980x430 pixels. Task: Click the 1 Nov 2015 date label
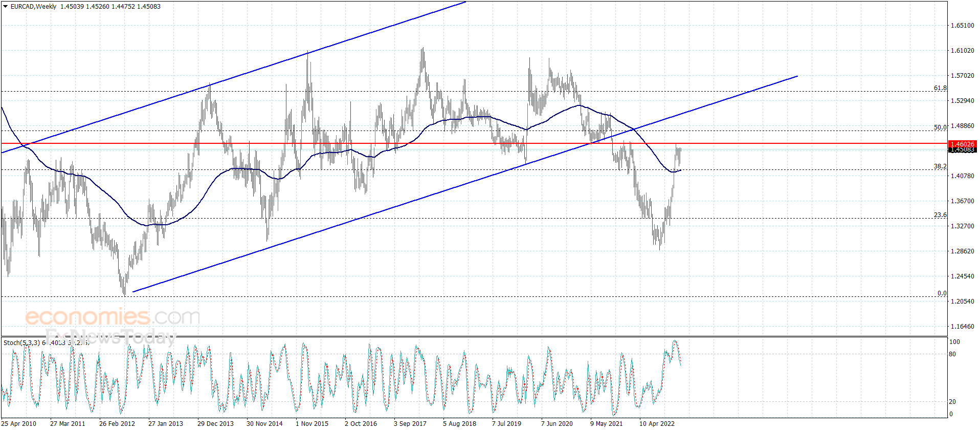312,424
